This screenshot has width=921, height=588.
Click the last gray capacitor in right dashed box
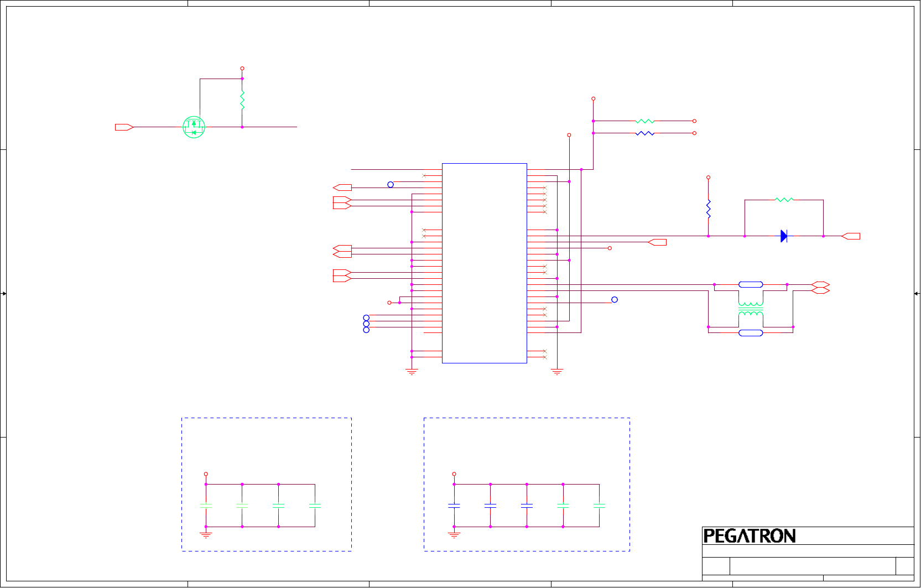coord(600,506)
